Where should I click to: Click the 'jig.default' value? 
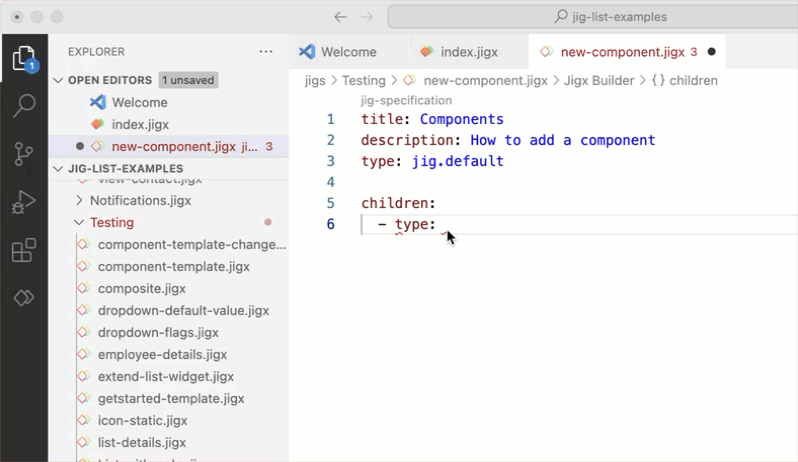458,161
